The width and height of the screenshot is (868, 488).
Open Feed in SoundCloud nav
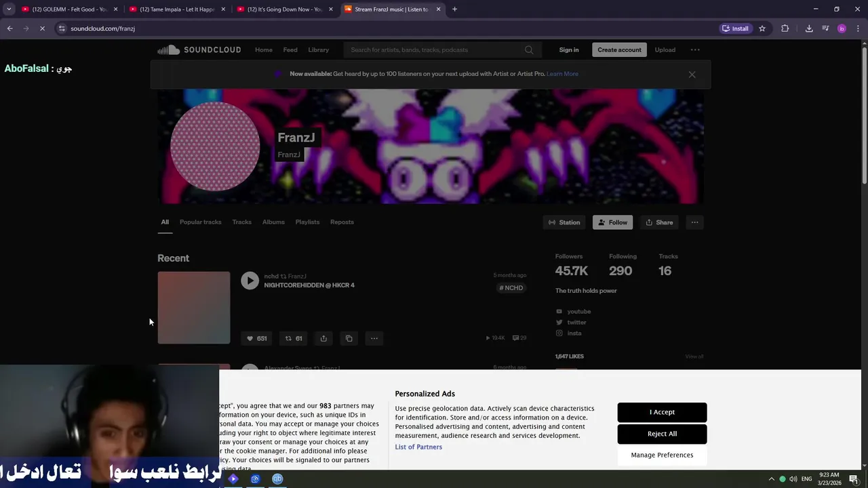coord(290,49)
